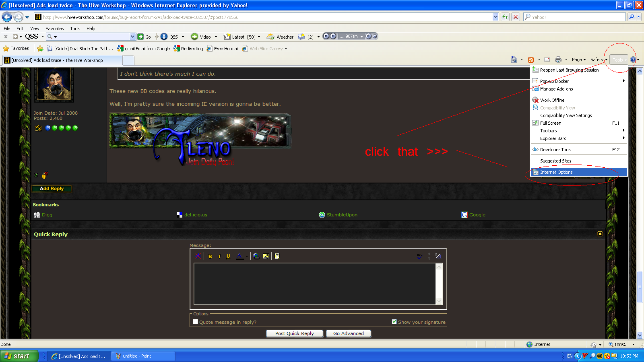Click the Insert Link globe icon

(x=256, y=256)
